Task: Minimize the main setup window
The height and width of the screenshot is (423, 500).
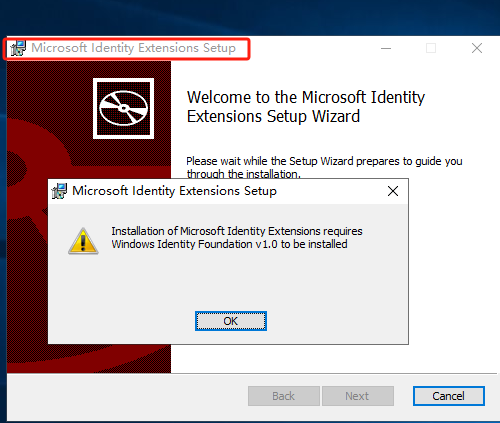Action: coord(386,48)
